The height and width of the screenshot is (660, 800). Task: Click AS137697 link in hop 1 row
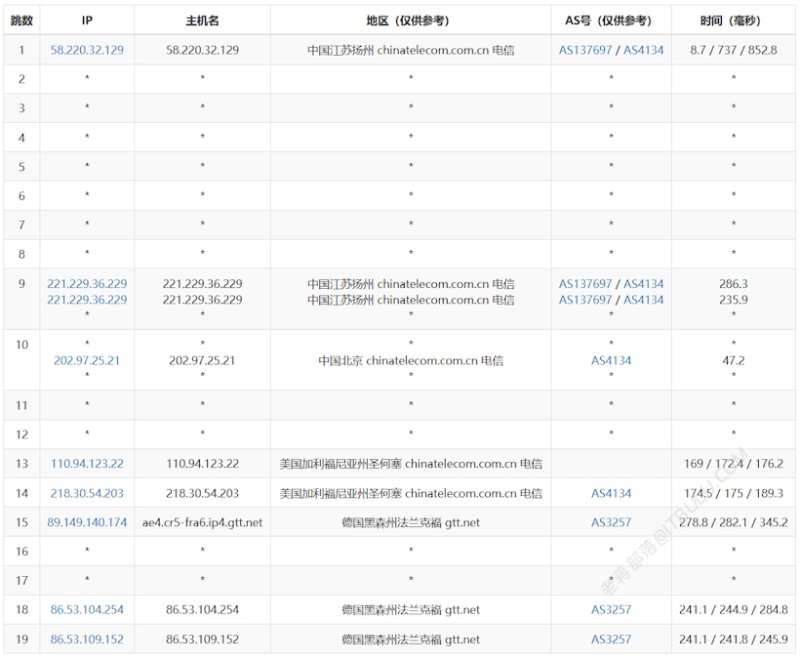click(x=585, y=50)
